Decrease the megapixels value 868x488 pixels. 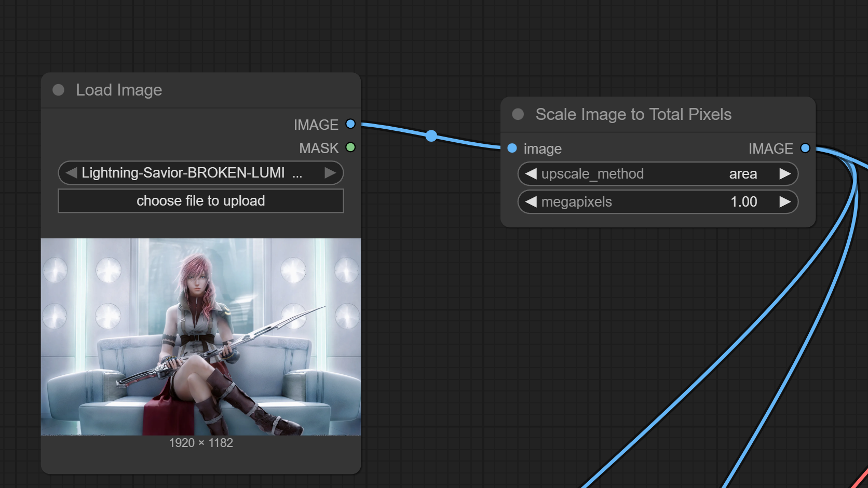(531, 202)
